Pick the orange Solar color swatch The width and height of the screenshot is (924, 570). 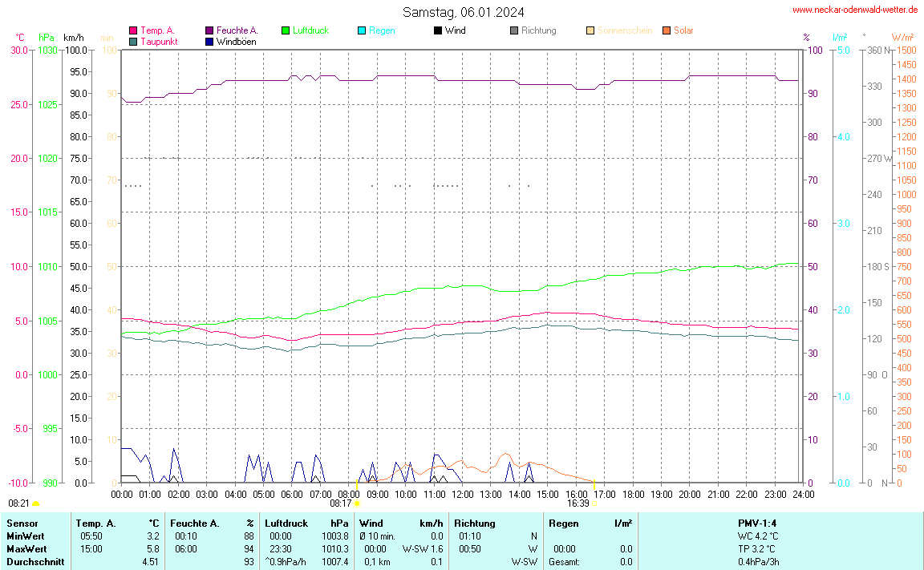click(x=667, y=31)
